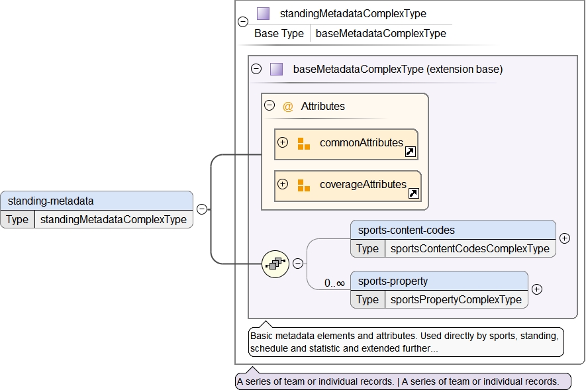
Task: Collapse the standing-metadata element node
Action: [201, 209]
